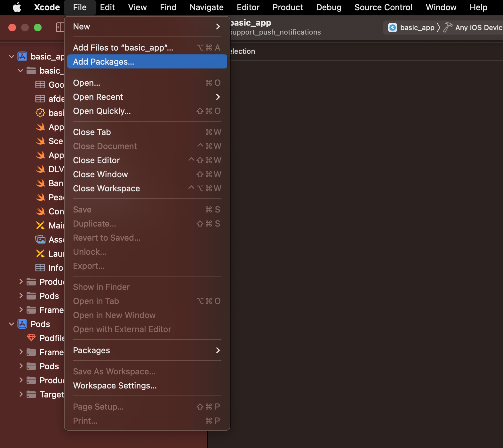503x448 pixels.
Task: Select the Main storyboard icon
Action: click(40, 225)
